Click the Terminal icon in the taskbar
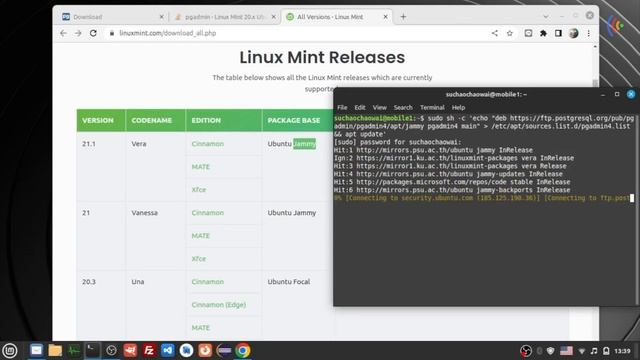This screenshot has height=360, width=640. (x=92, y=350)
